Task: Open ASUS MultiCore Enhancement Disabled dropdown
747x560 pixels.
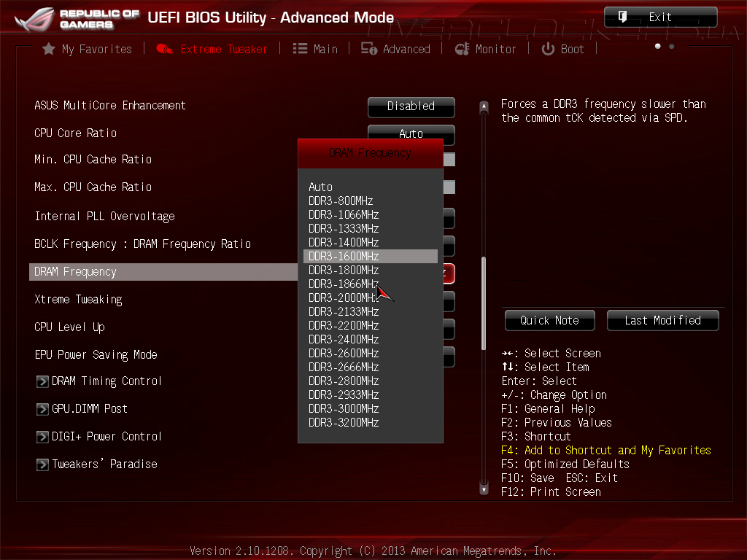Action: coord(411,106)
